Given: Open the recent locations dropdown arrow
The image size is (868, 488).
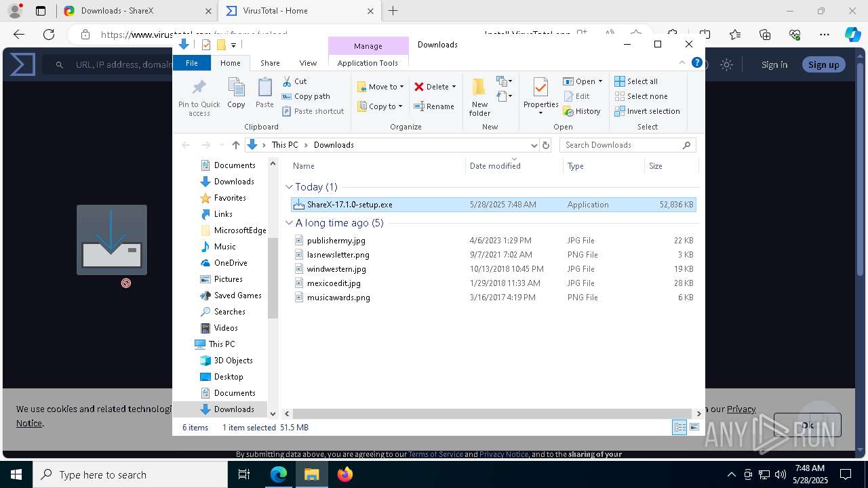Looking at the screenshot, I should click(221, 145).
